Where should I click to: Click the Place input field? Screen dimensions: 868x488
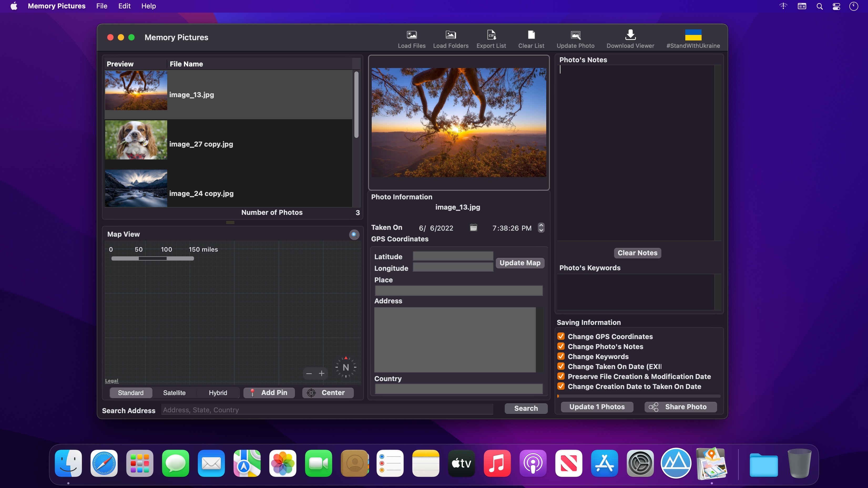(x=459, y=291)
